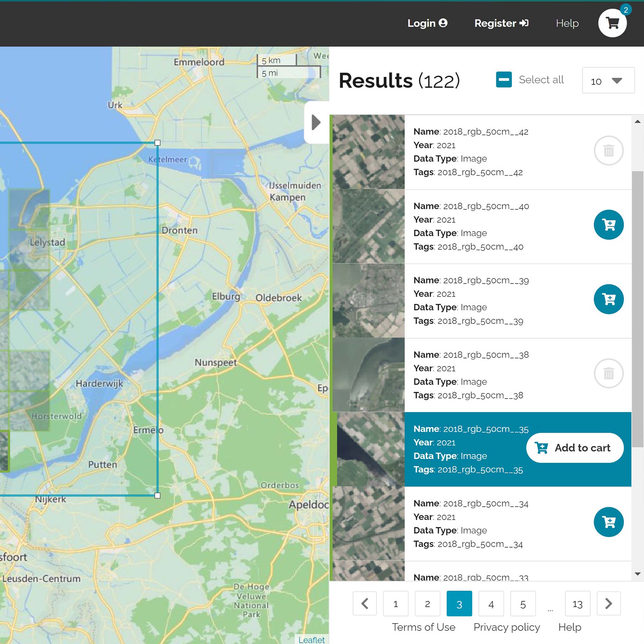The width and height of the screenshot is (644, 644).
Task: Open the shopping cart icon
Action: [612, 23]
